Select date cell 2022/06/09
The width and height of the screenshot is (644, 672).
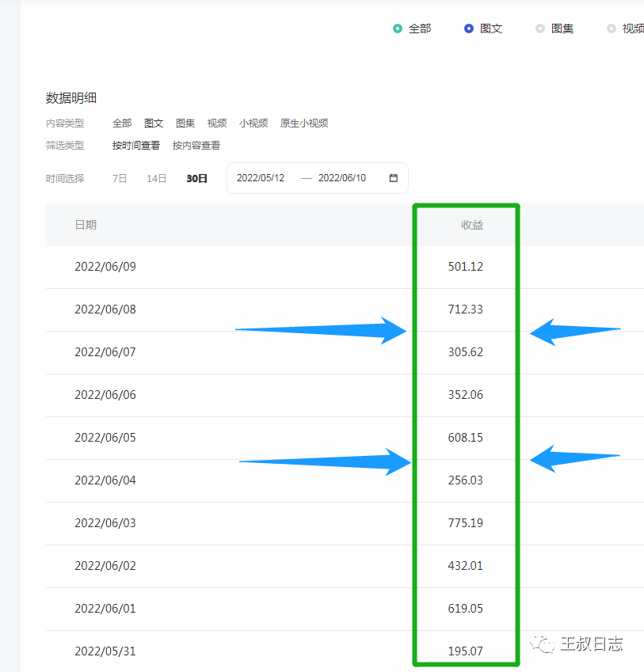click(x=105, y=267)
